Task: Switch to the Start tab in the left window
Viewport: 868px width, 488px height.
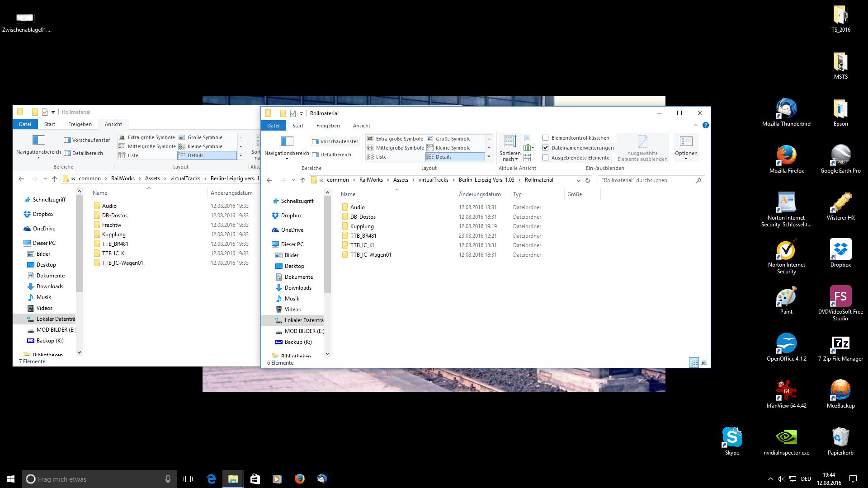Action: click(50, 124)
